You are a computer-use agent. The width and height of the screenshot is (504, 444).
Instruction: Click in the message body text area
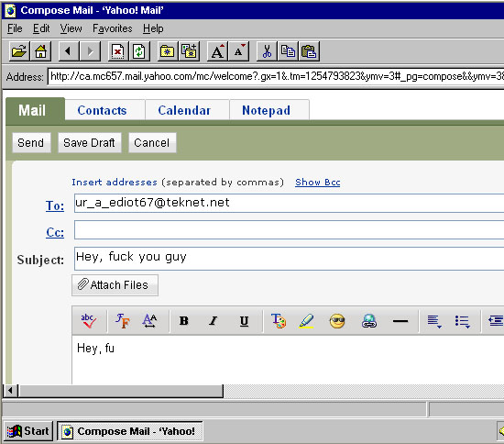(288, 360)
